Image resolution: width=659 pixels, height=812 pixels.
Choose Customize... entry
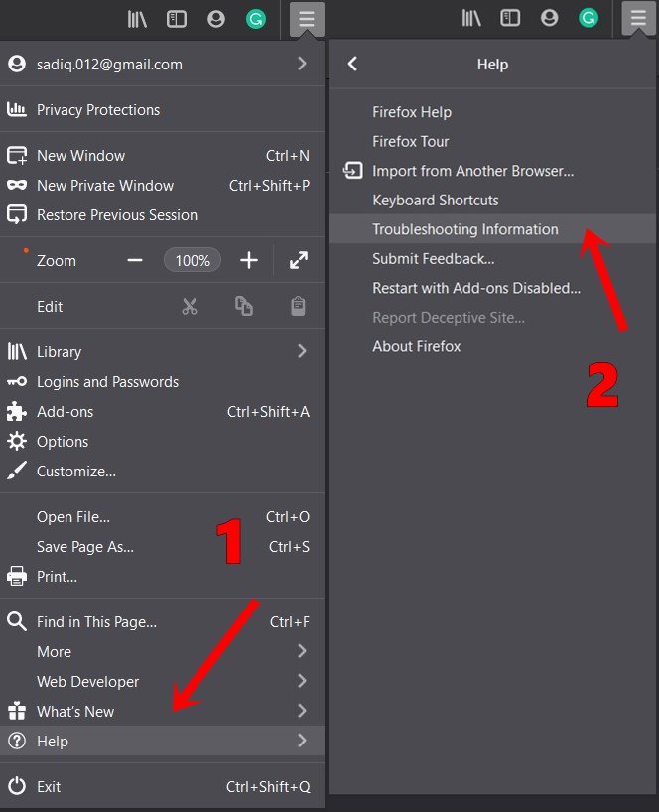click(x=162, y=471)
